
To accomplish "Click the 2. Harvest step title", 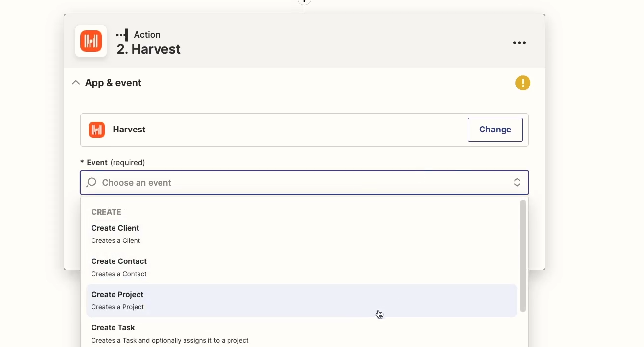I will pyautogui.click(x=149, y=49).
